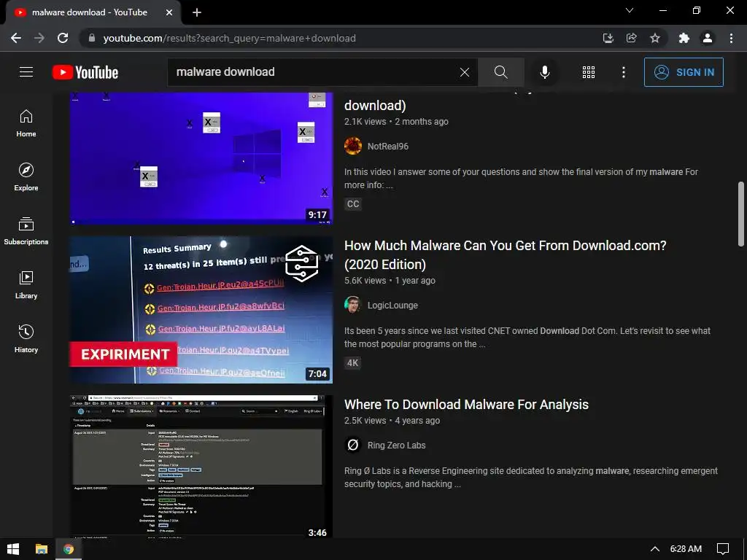Click the magnifier search button
Image resolution: width=747 pixels, height=560 pixels.
click(500, 72)
